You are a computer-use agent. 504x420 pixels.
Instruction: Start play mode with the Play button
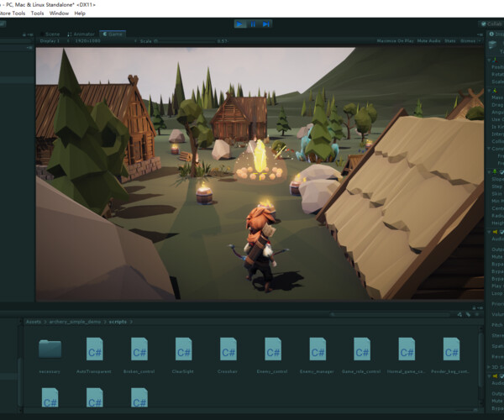tap(239, 24)
